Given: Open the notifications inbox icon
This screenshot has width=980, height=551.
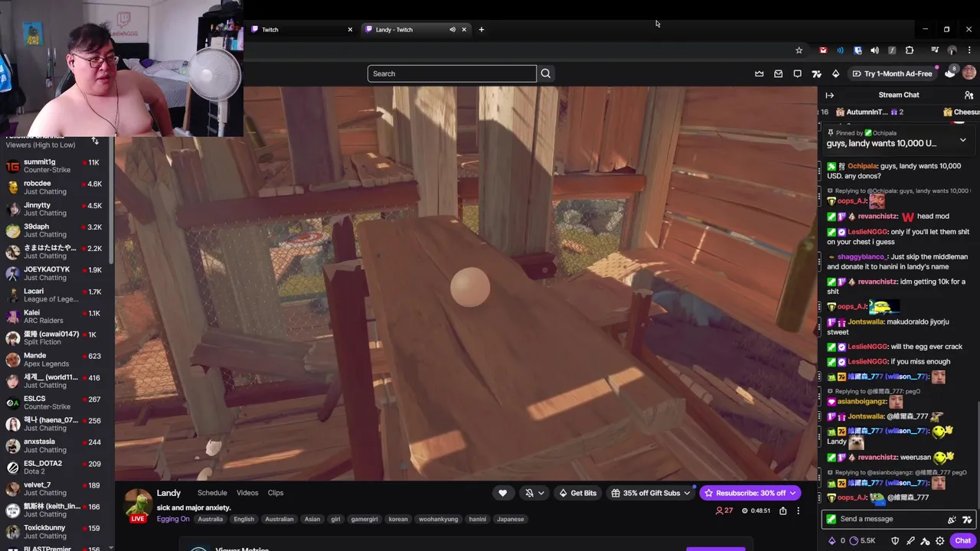Looking at the screenshot, I should pyautogui.click(x=779, y=73).
